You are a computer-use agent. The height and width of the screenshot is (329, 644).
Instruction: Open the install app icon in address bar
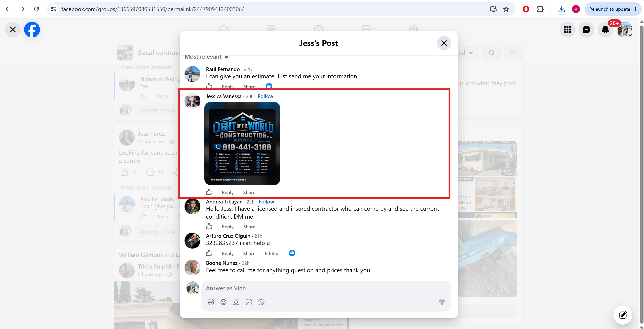(493, 9)
